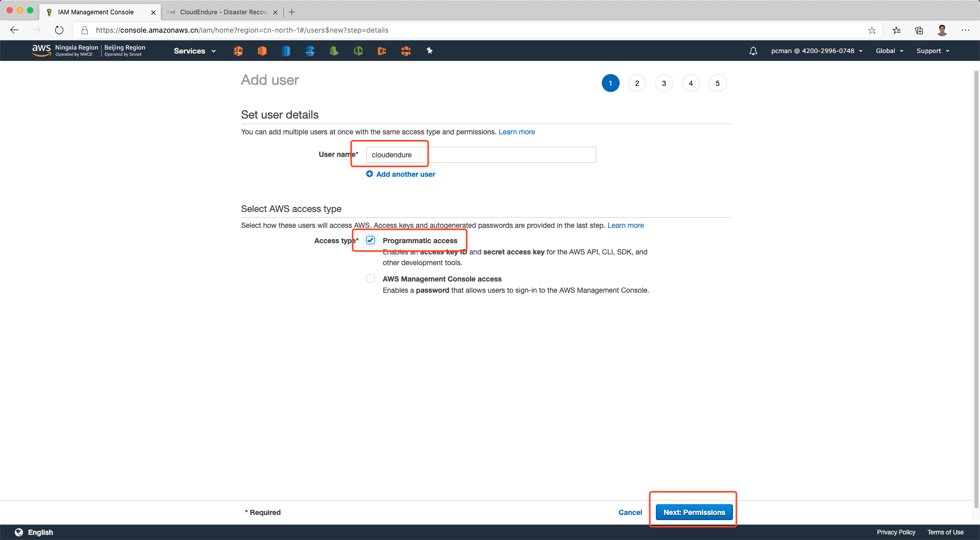Click the green cube service shortcut
This screenshot has height=540, width=980.
(358, 51)
